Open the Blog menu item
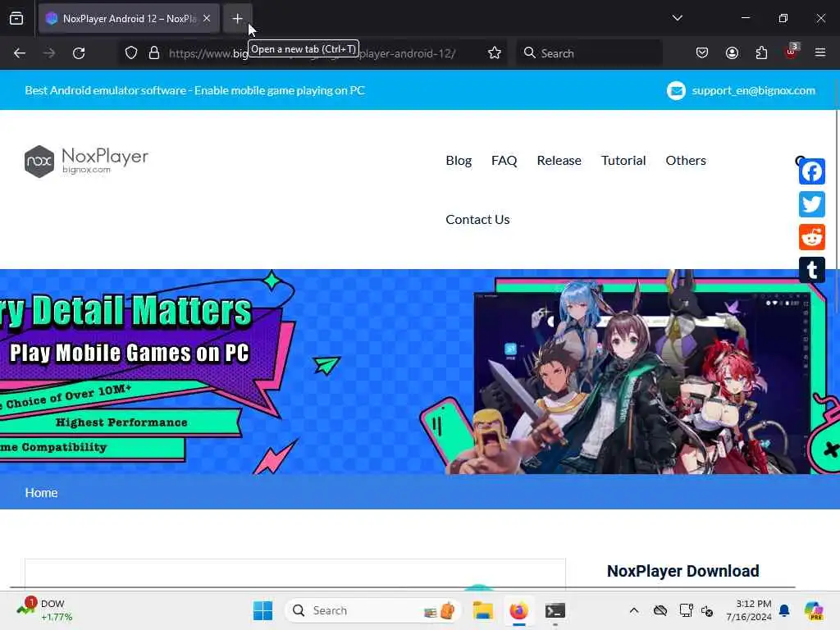Screen dimensions: 840x630 [459, 160]
